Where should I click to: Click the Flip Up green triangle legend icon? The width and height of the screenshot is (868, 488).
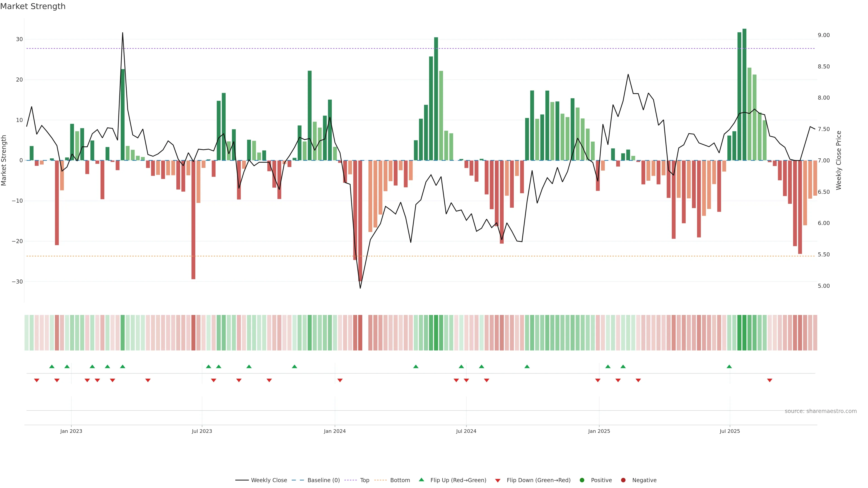[x=421, y=480]
